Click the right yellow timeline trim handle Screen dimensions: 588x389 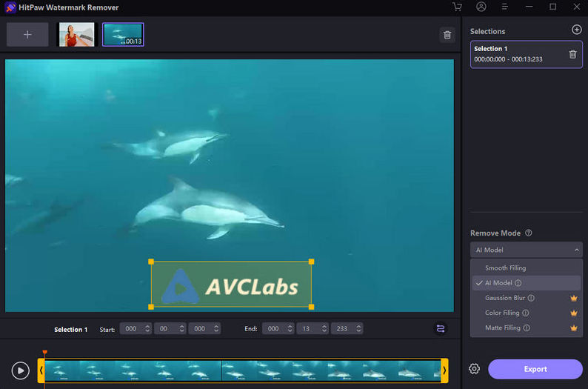pyautogui.click(x=444, y=370)
